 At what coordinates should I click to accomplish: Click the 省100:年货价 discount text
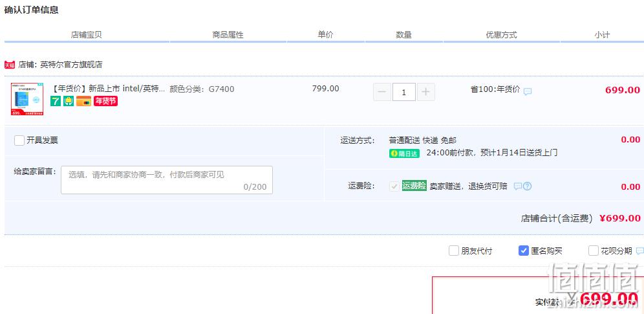(x=495, y=89)
